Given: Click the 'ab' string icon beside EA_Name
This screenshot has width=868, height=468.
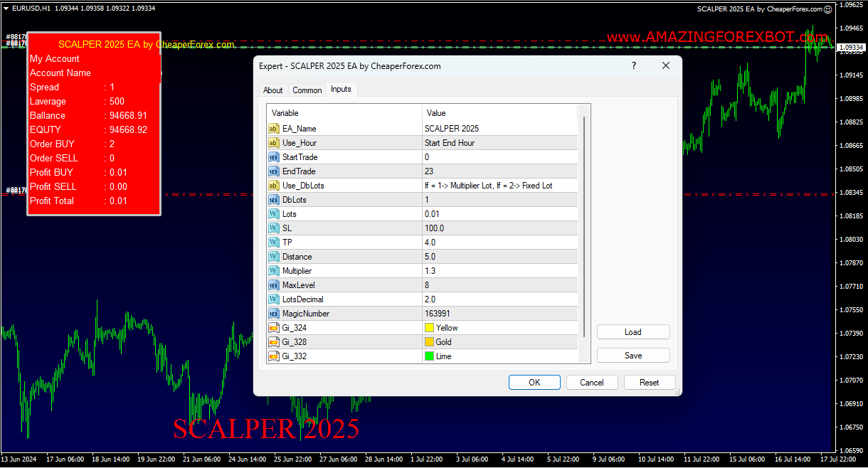Looking at the screenshot, I should pos(274,129).
